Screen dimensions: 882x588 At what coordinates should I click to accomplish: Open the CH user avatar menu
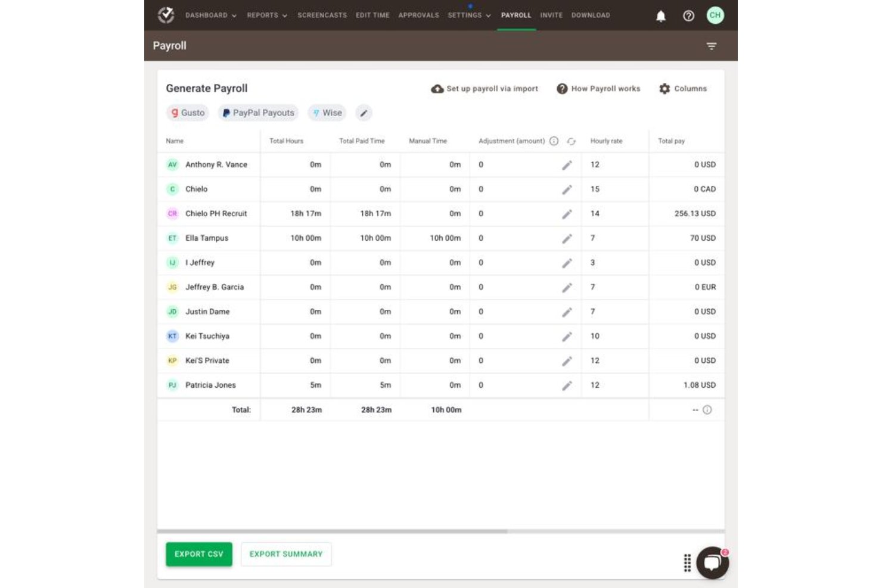click(x=715, y=15)
